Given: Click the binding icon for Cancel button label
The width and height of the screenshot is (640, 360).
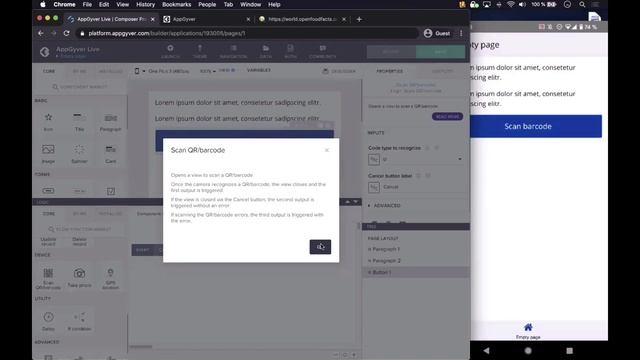Looking at the screenshot, I should pos(374,187).
